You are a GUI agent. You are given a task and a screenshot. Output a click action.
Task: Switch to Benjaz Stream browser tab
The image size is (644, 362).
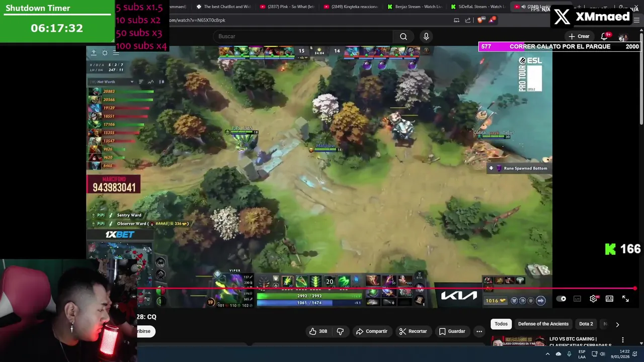414,7
